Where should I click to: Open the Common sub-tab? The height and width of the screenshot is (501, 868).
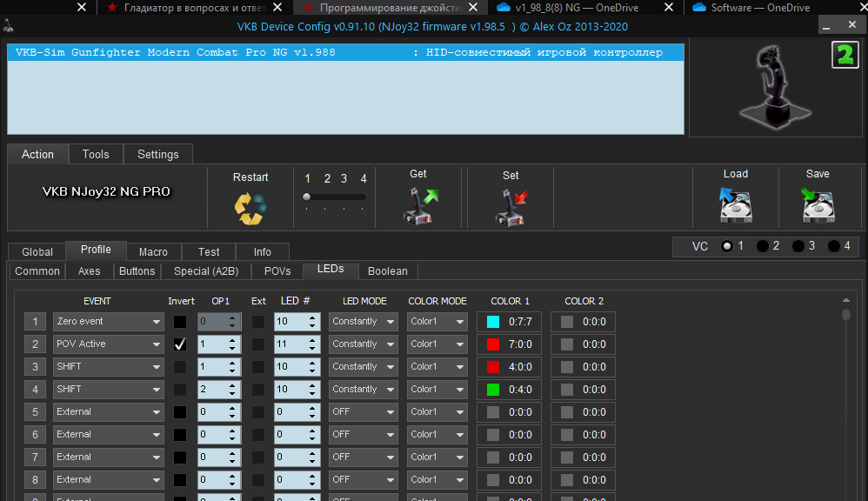37,271
